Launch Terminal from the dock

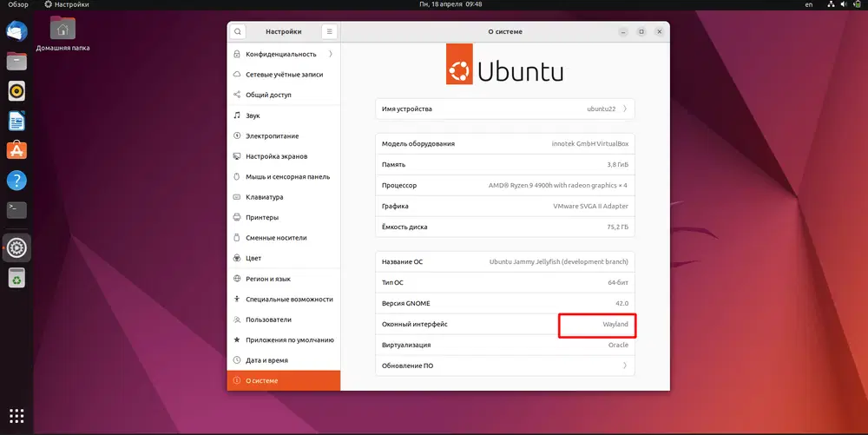pyautogui.click(x=16, y=210)
